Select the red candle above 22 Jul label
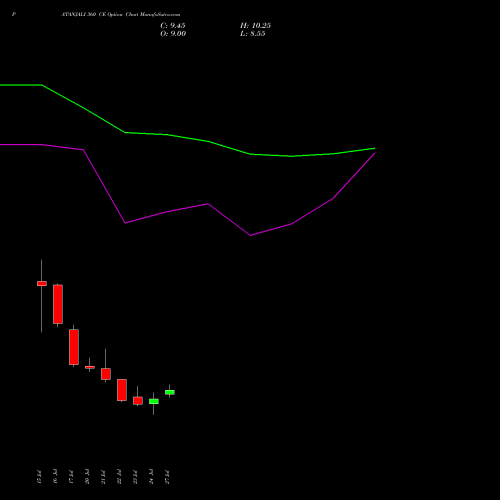The image size is (500, 500). 122,390
